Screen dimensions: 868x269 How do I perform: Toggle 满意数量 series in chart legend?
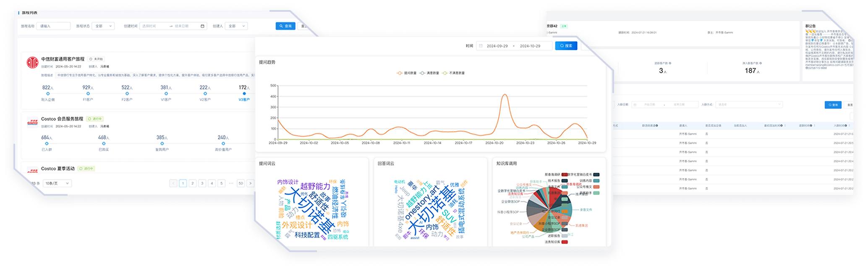tap(429, 73)
